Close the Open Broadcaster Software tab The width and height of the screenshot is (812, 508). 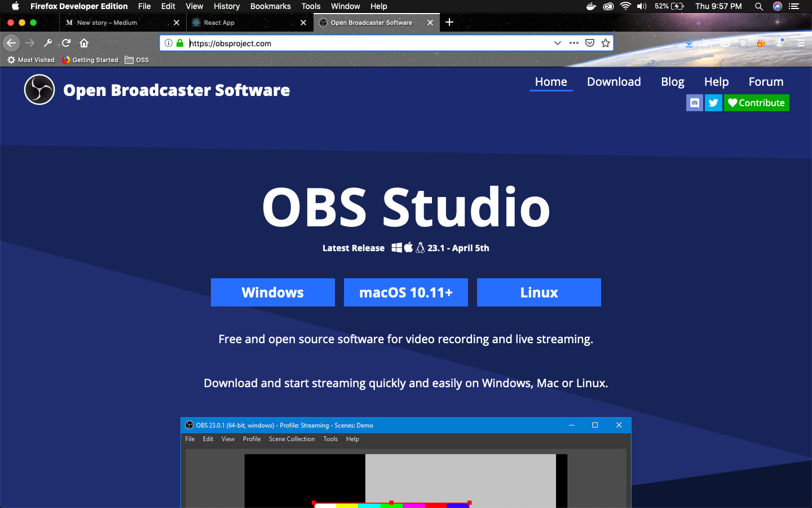(430, 23)
